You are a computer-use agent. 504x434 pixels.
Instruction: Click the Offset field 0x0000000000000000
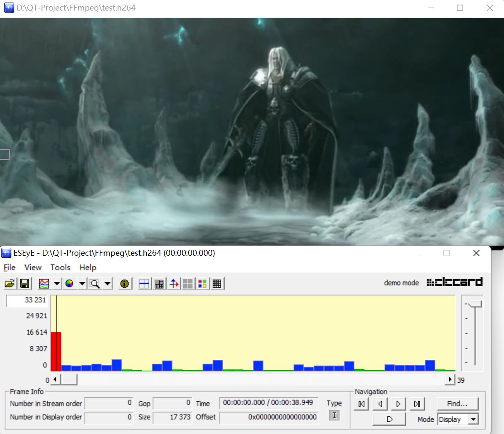click(x=268, y=417)
